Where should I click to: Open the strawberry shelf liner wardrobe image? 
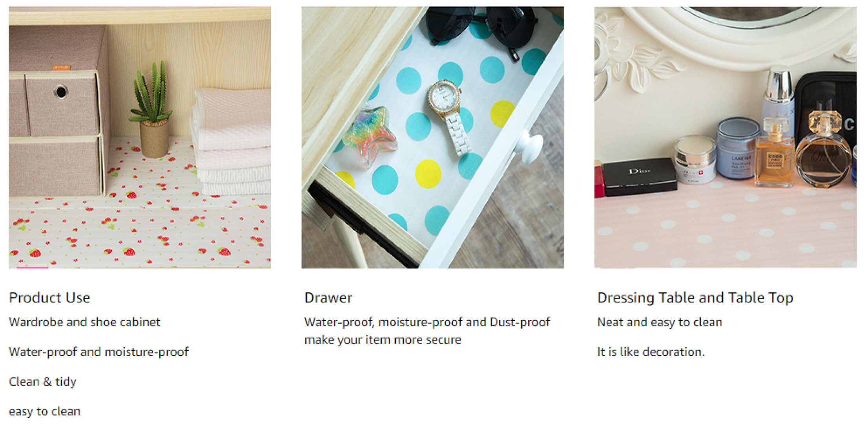click(x=140, y=137)
